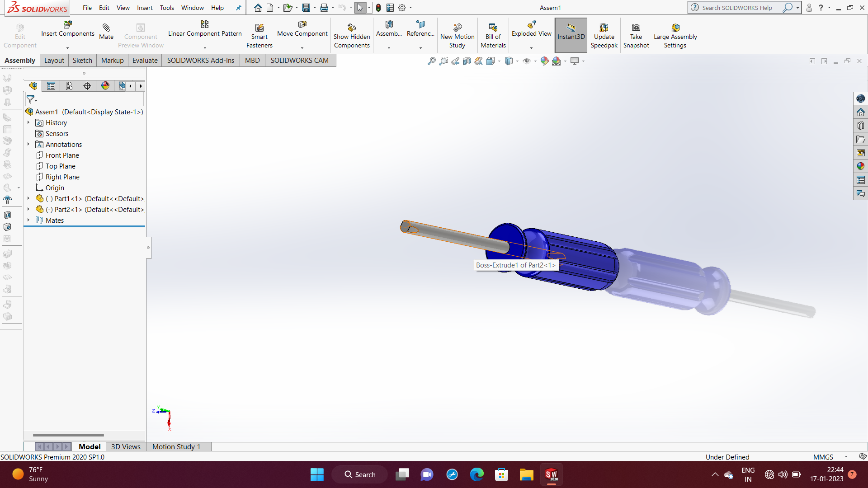Click the Zoom to Area icon
868x488 pixels.
pos(443,61)
